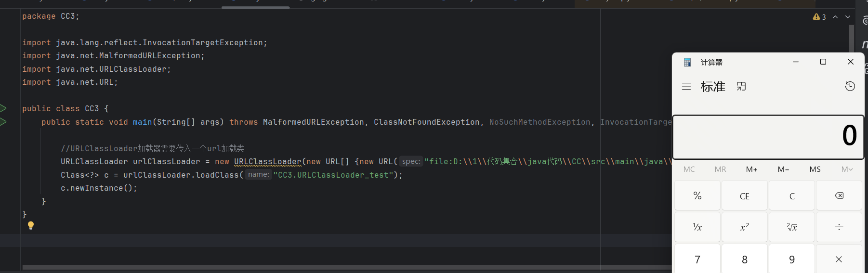This screenshot has height=273, width=868.
Task: Toggle calculator keep-on-top mode
Action: (741, 87)
